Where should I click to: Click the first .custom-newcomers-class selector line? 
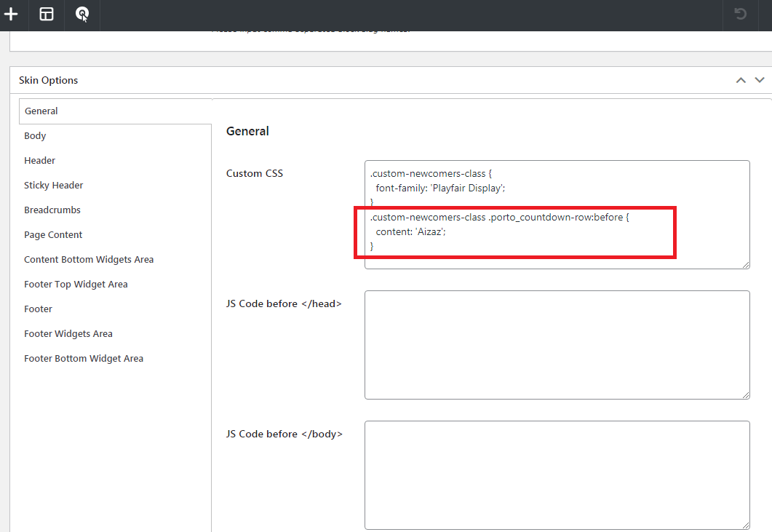(431, 174)
